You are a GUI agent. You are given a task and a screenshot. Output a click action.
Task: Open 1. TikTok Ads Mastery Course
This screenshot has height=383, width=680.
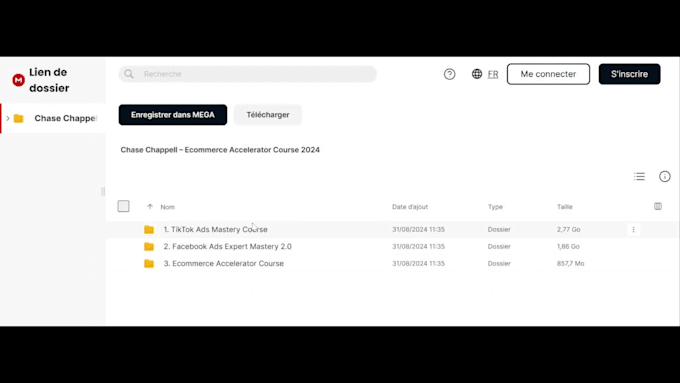[x=215, y=229]
